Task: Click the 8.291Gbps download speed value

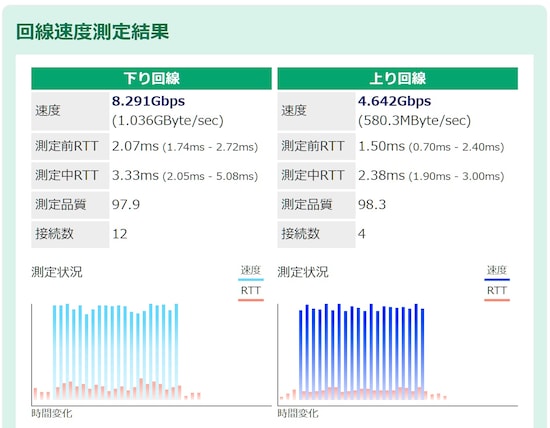Action: [148, 101]
